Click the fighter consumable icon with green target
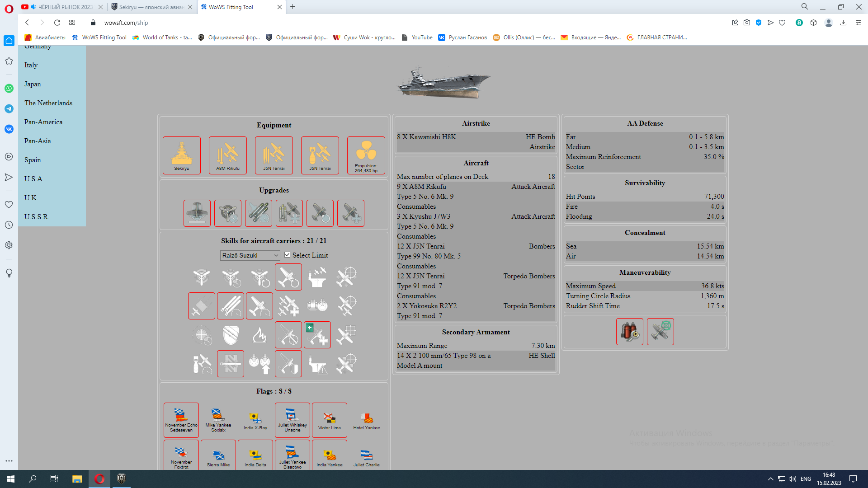 [660, 332]
